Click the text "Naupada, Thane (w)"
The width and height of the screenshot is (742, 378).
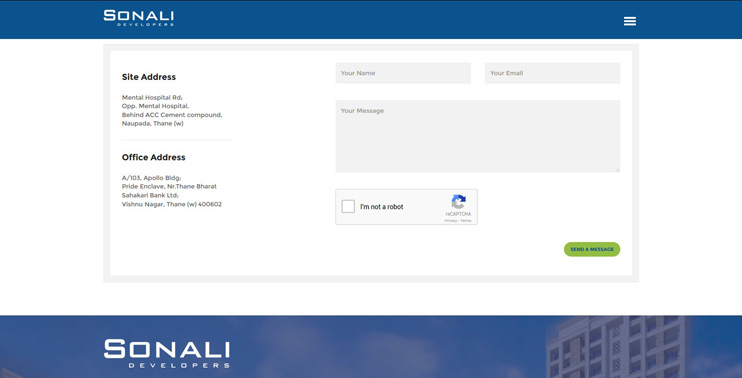point(152,123)
